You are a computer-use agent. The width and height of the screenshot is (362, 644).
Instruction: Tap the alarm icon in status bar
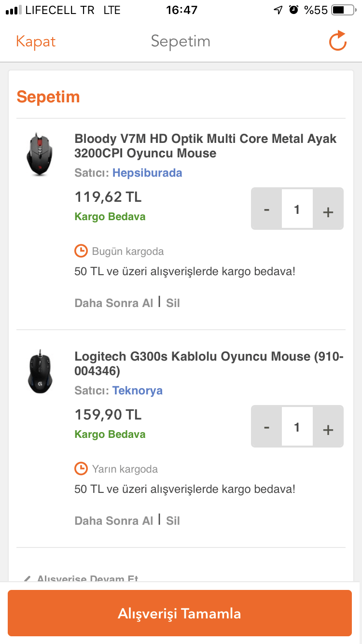point(293,10)
